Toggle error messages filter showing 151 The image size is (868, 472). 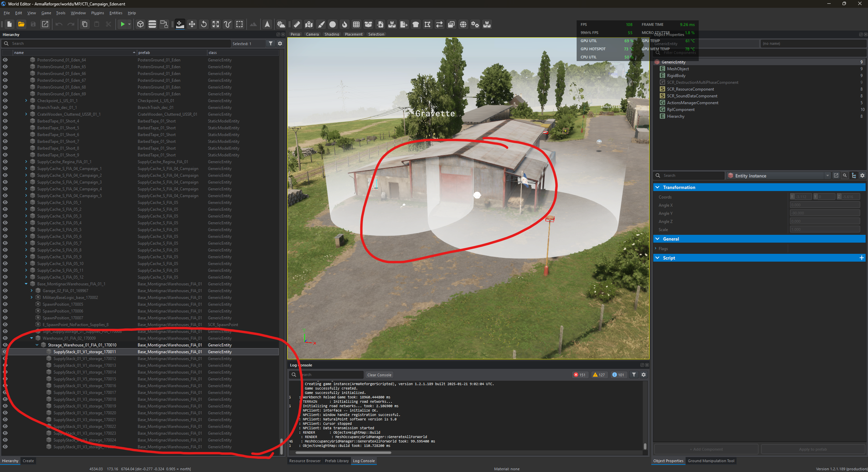[x=580, y=375]
